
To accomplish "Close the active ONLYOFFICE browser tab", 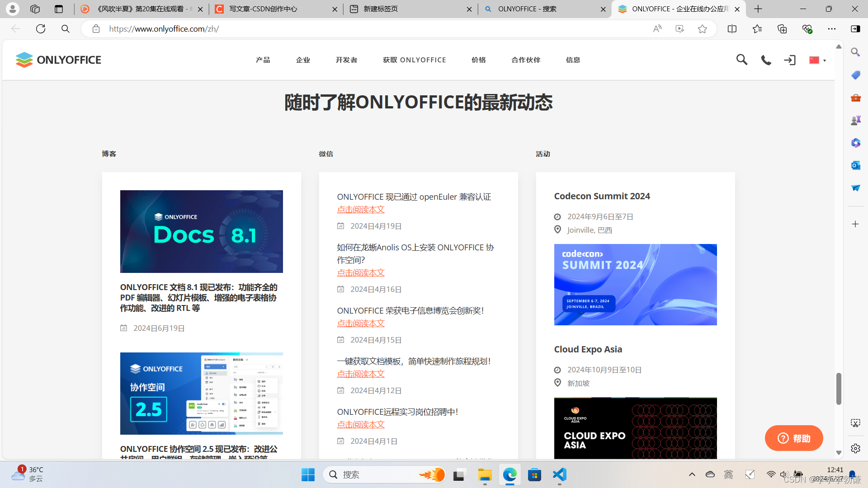I will pyautogui.click(x=737, y=9).
